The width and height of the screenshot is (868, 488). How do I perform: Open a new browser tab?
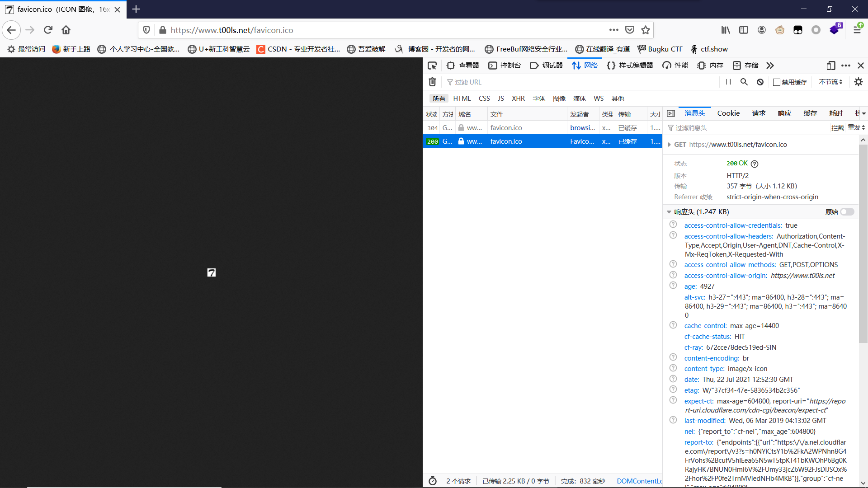pos(136,9)
